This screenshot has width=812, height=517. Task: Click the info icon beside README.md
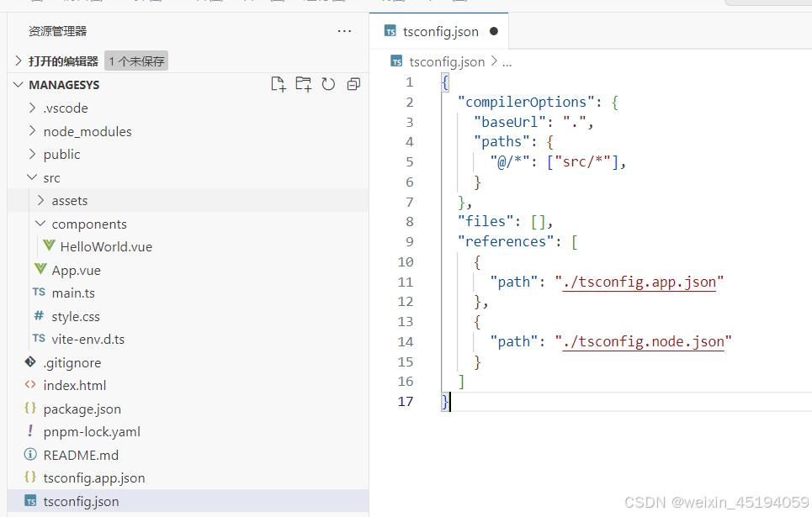coord(30,454)
